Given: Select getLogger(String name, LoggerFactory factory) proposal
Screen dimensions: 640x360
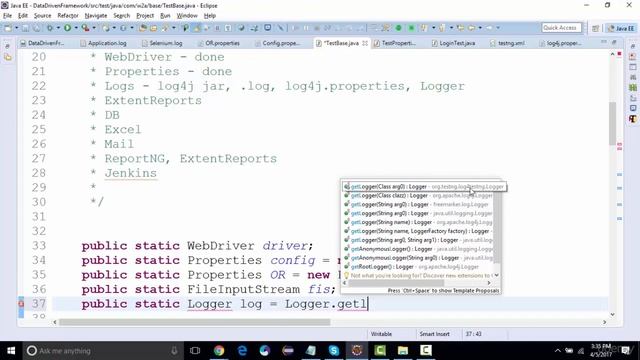Looking at the screenshot, I should click(418, 231).
